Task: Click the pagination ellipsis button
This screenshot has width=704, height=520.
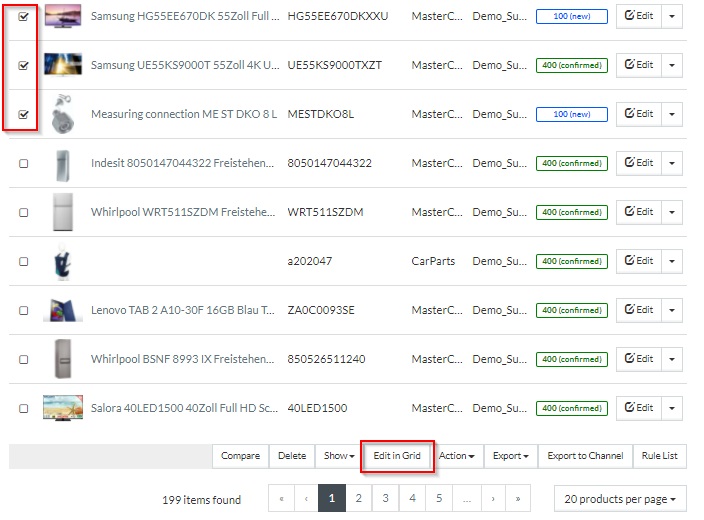Action: tap(467, 498)
